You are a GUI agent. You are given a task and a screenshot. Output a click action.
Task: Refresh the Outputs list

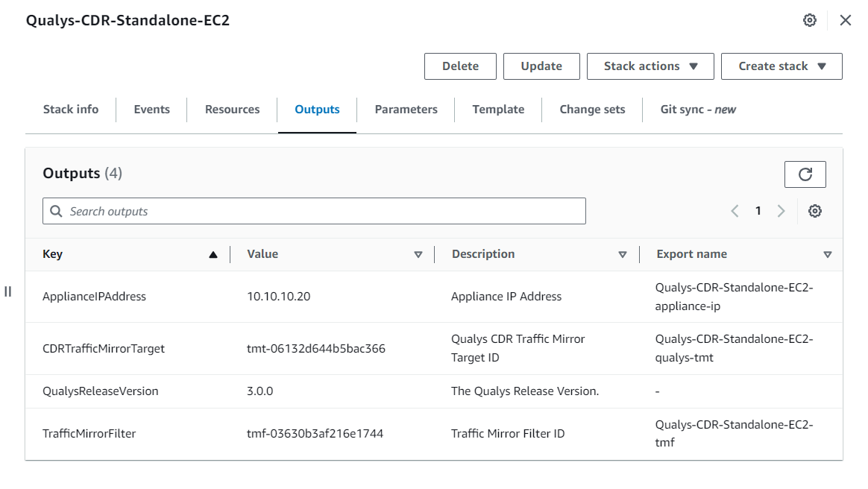click(805, 174)
